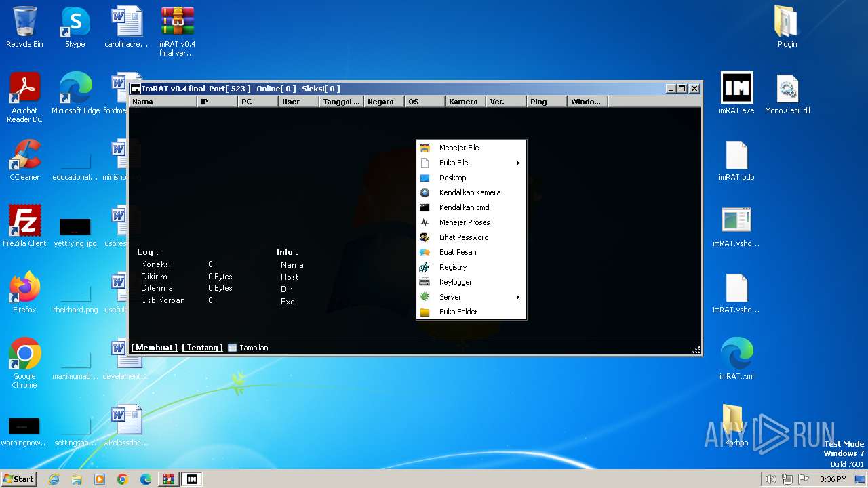
Task: Choose Kendalikan cmd menu entry
Action: click(x=471, y=207)
